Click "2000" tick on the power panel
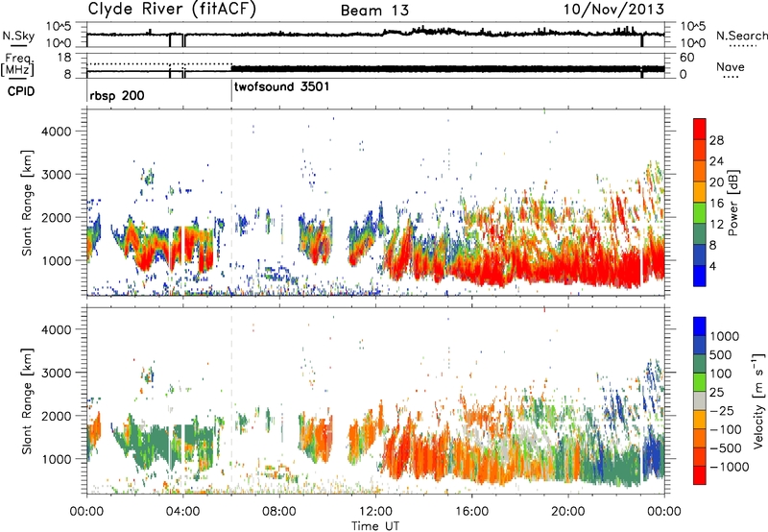The width and height of the screenshot is (768, 532). [x=57, y=217]
